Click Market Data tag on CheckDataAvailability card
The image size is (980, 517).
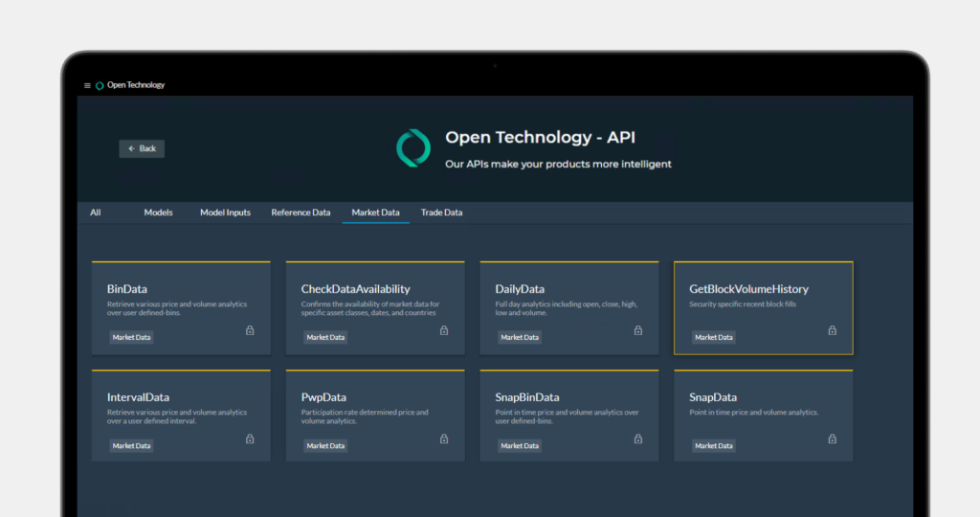coord(325,337)
